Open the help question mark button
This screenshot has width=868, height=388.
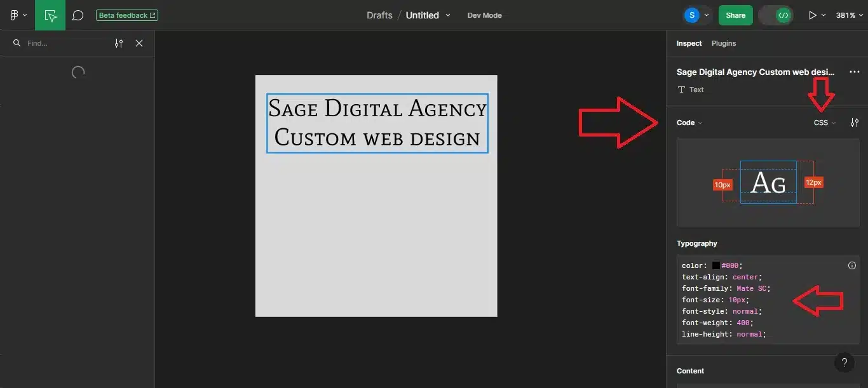(x=844, y=363)
